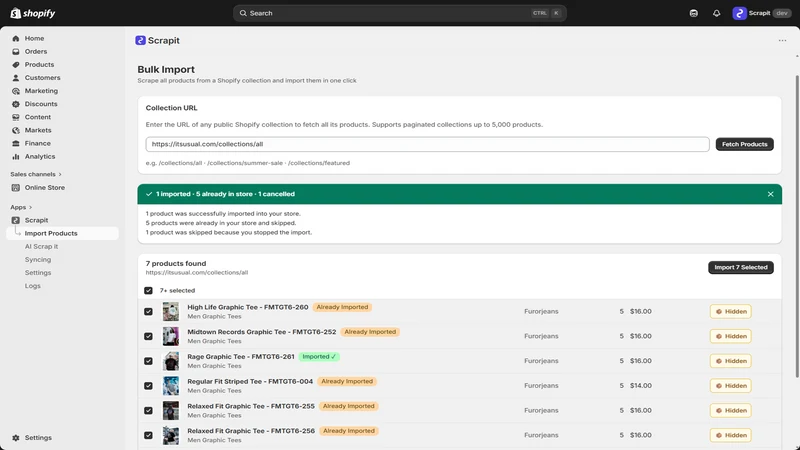Click the store inbox icon in top bar
The image size is (800, 450).
[693, 13]
